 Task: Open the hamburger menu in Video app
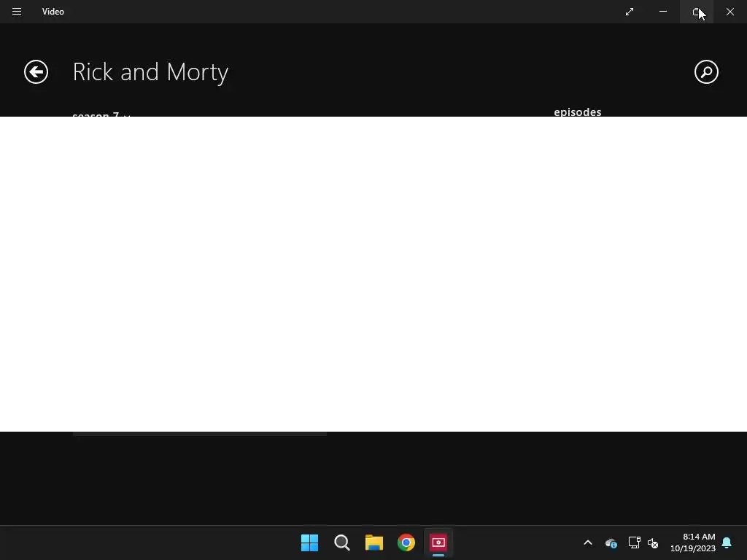(x=17, y=12)
